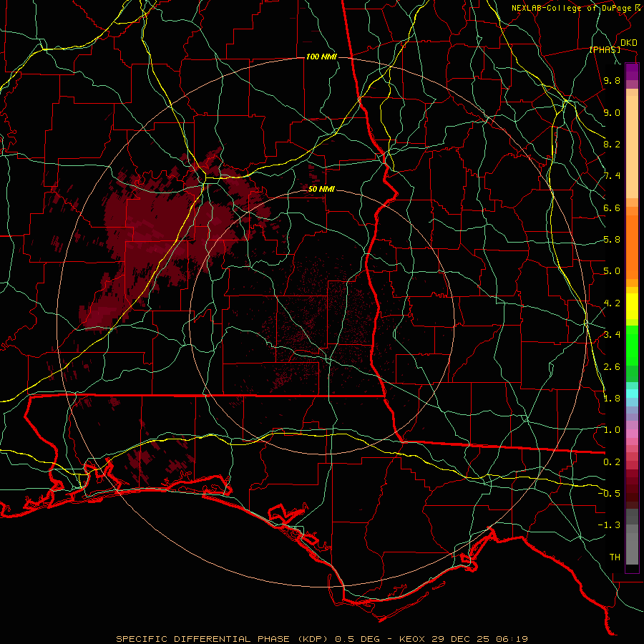Click the orange segment of the color bar
This screenshot has height=644, width=644.
(x=632, y=246)
